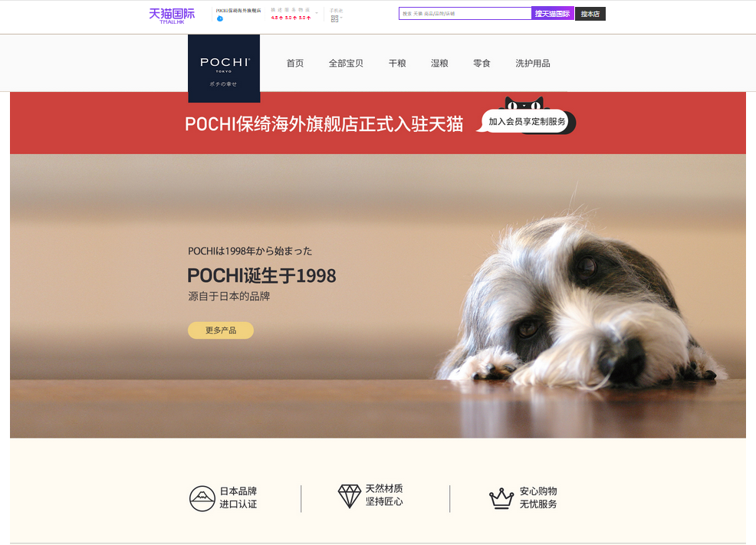Expand the arrow beside the QR code
Screen dimensions: 756x545
click(341, 18)
